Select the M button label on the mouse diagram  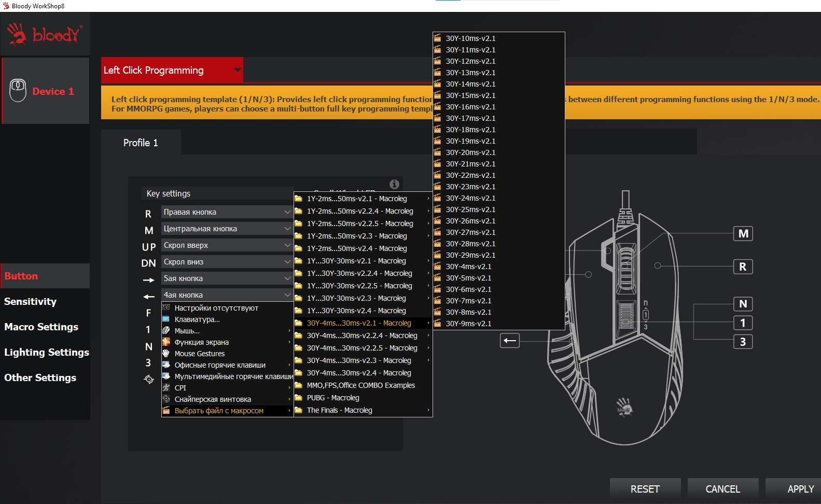pos(743,234)
